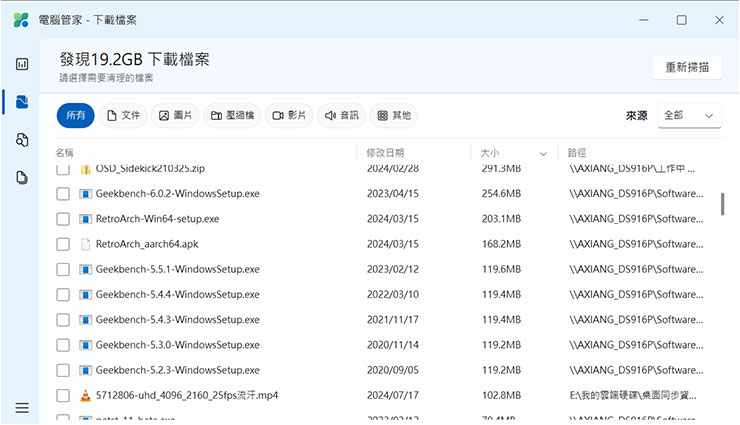
Task: Click the date 2020/09/05
Action: pos(393,370)
